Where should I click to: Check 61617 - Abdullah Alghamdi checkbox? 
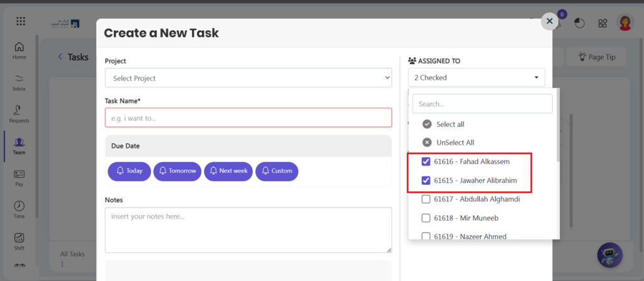pyautogui.click(x=426, y=199)
